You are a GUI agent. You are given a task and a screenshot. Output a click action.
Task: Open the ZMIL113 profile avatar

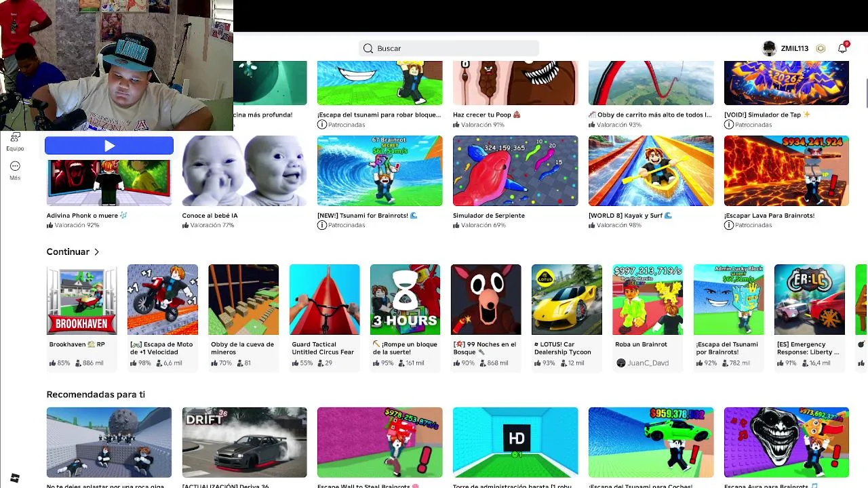(x=769, y=48)
